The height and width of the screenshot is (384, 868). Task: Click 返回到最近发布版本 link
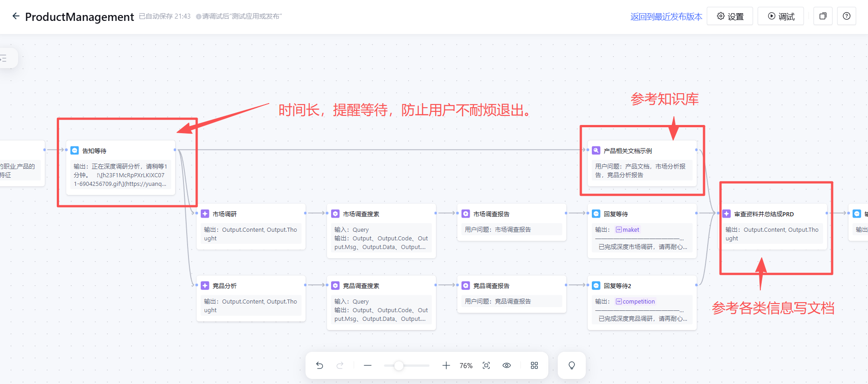pyautogui.click(x=666, y=17)
